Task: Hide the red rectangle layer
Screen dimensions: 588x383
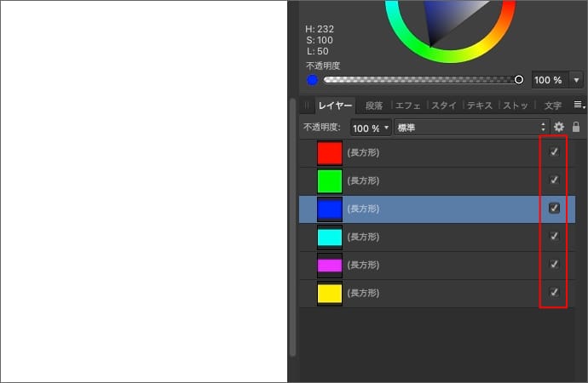Action: [554, 152]
